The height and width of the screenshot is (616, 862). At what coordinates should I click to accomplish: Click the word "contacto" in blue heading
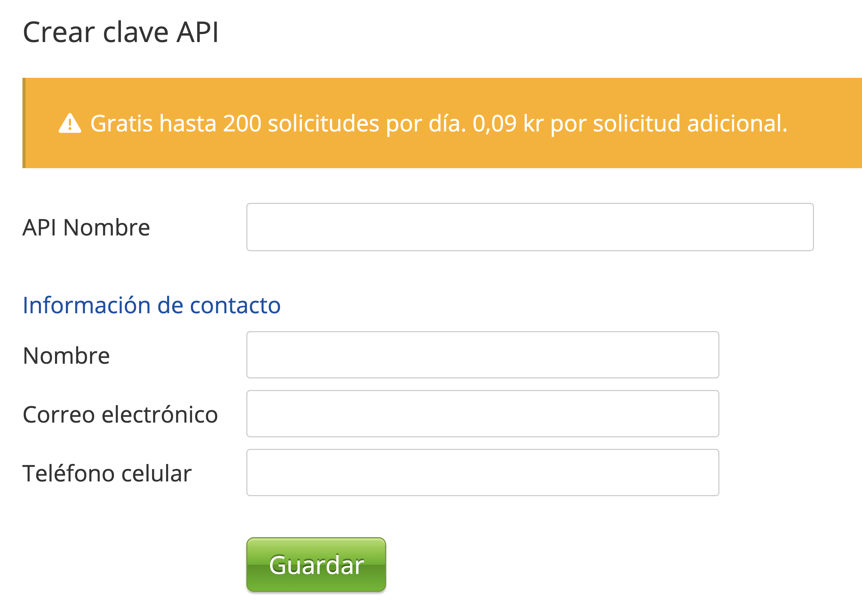tap(235, 305)
